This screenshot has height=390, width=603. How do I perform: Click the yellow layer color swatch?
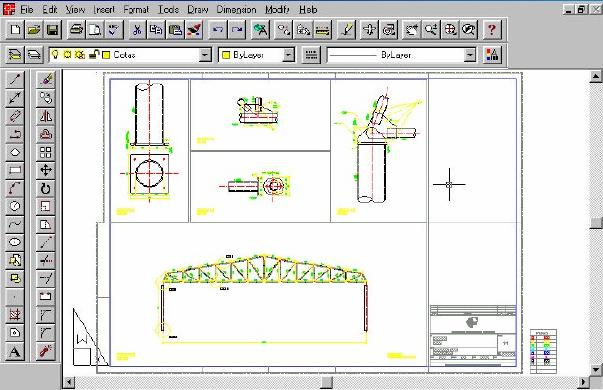106,55
